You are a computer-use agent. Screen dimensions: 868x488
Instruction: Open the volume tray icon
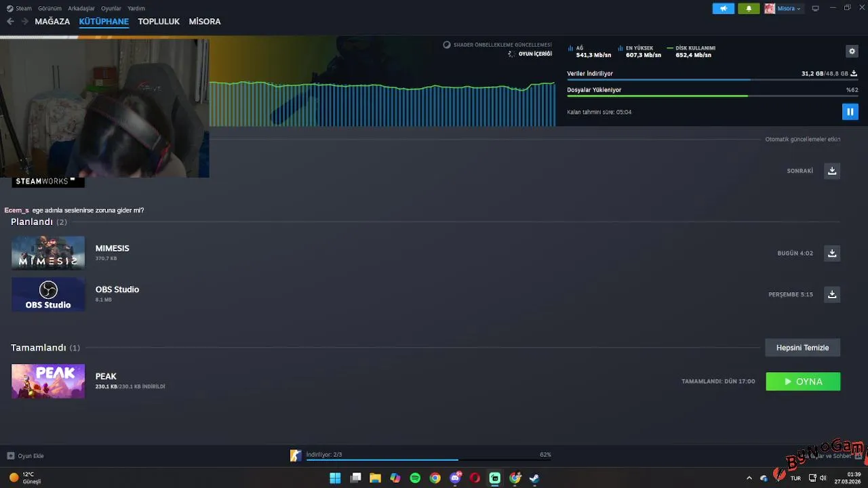click(x=823, y=478)
